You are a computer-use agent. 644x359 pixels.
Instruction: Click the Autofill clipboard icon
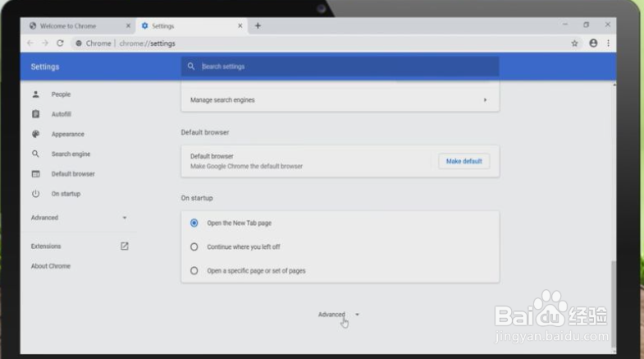click(x=36, y=114)
